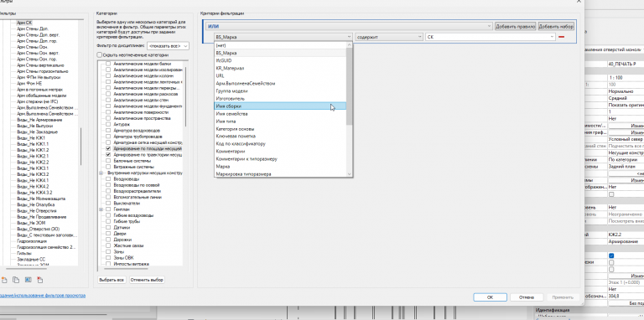Open the discipline filter dropdown

168,46
